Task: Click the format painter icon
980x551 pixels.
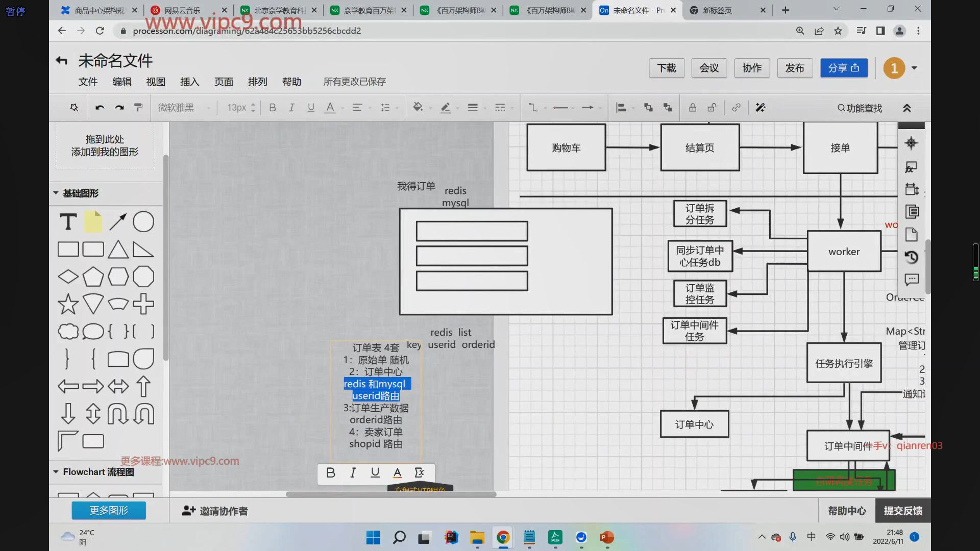Action: (138, 108)
